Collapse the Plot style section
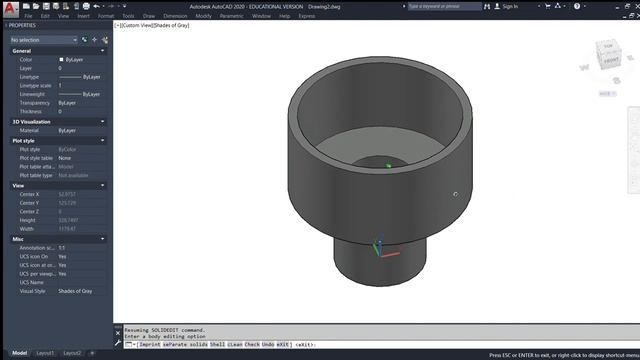The width and height of the screenshot is (640, 360). [x=102, y=140]
